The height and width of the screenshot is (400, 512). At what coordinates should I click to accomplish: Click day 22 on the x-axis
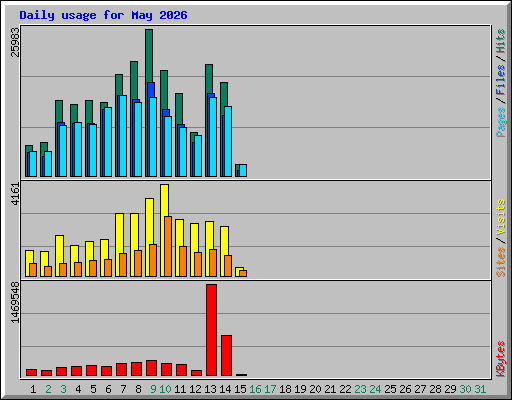click(345, 389)
